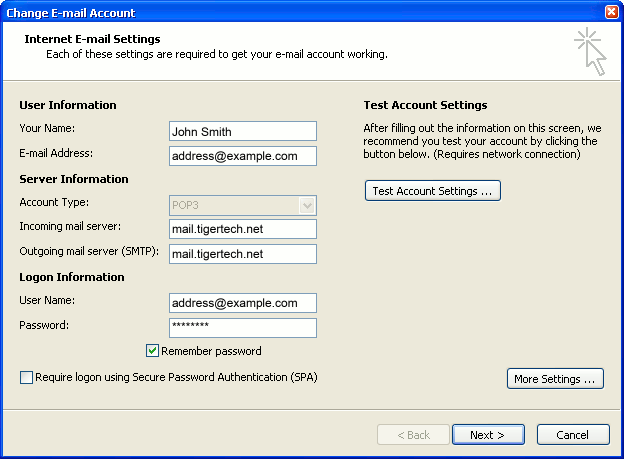Click the Logon Information section heading
The height and width of the screenshot is (459, 624).
[x=72, y=277]
